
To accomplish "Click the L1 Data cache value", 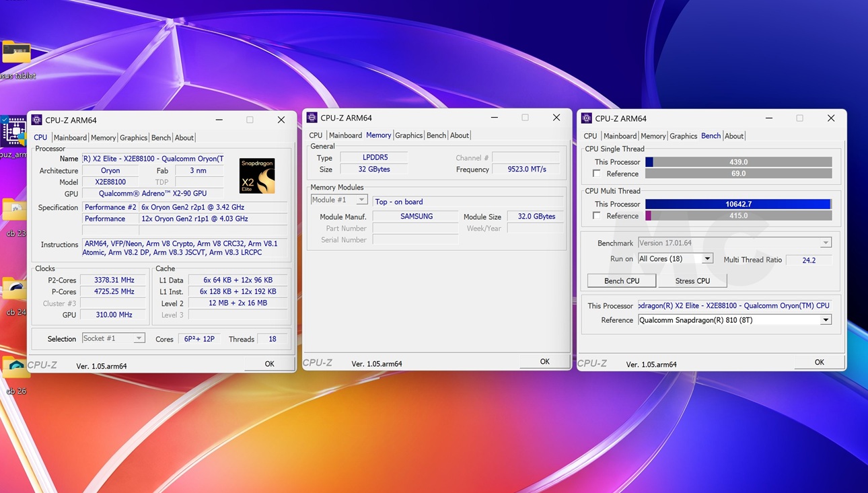I will [x=238, y=280].
